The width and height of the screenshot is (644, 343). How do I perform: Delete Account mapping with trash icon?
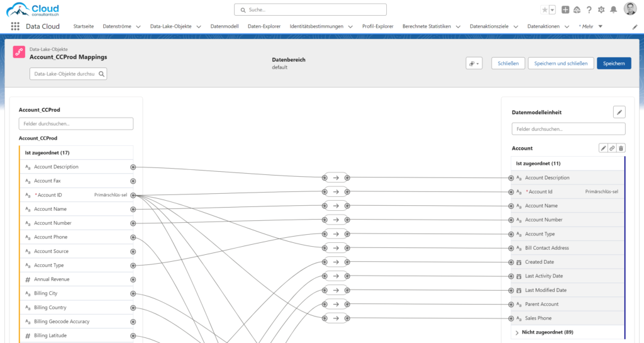tap(621, 148)
